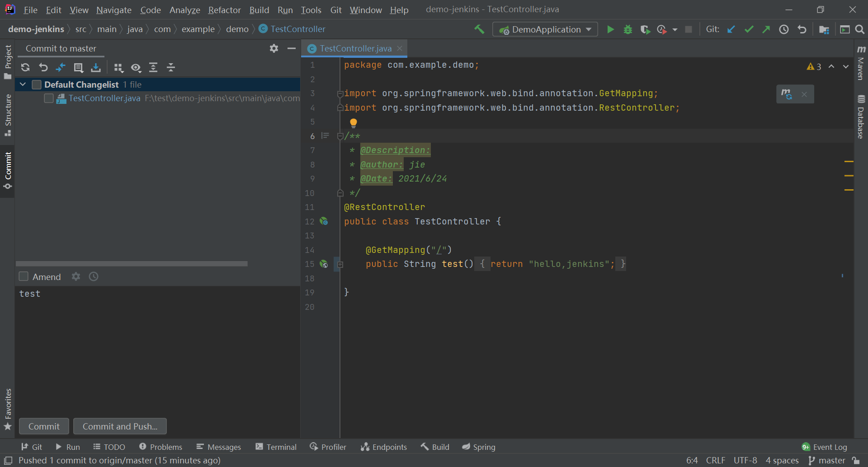868x467 pixels.
Task: Hide the Commit tool window
Action: pos(292,48)
